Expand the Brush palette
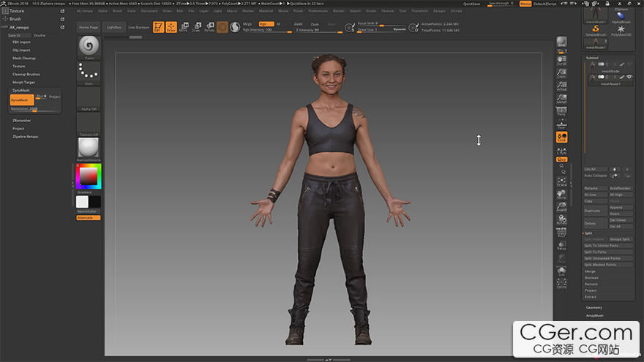 click(15, 19)
